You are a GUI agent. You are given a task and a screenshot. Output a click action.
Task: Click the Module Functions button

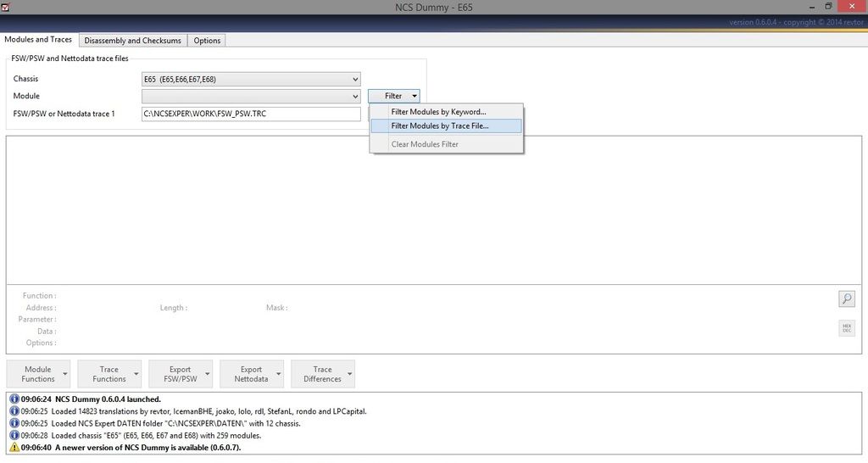pos(38,374)
